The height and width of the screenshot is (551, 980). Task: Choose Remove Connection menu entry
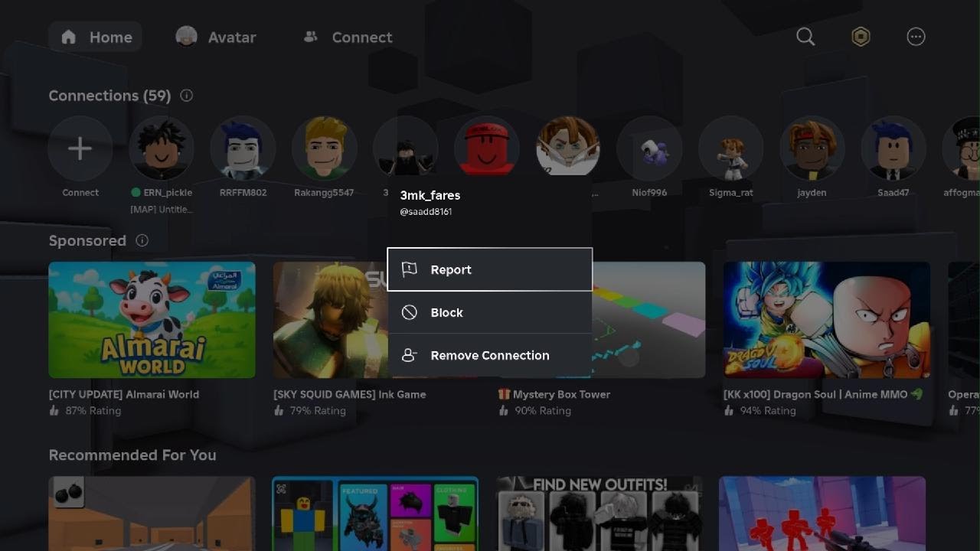pos(490,355)
